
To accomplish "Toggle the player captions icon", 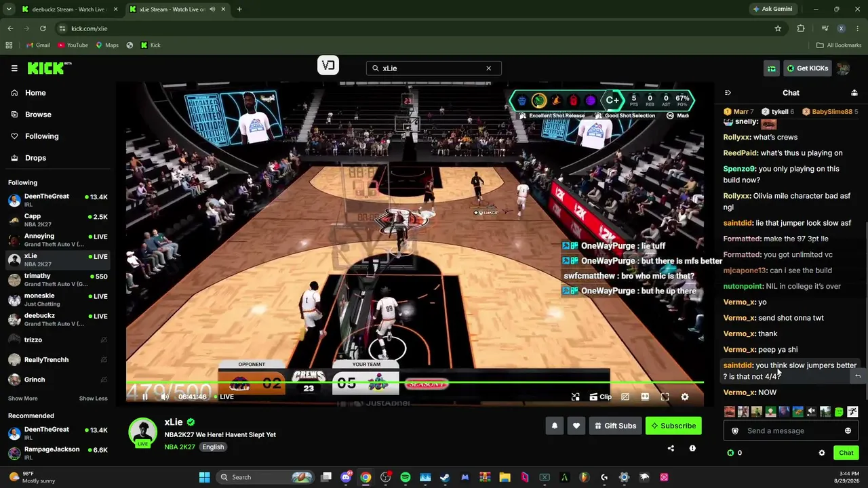I will point(625,396).
